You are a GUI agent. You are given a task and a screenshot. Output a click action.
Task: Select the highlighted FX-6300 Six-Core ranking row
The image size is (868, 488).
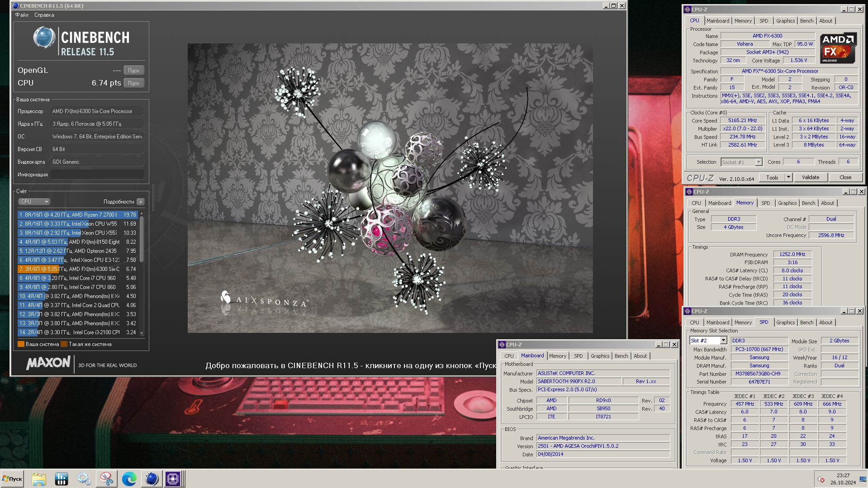[78, 269]
